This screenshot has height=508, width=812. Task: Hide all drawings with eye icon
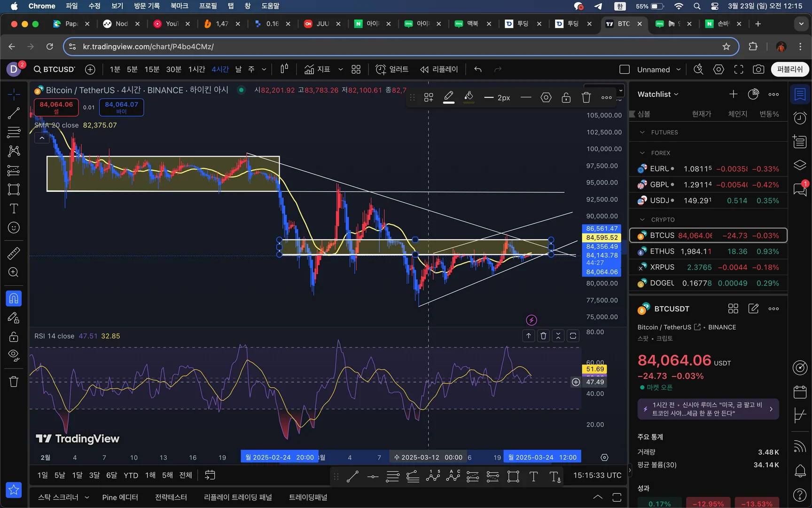tap(14, 355)
